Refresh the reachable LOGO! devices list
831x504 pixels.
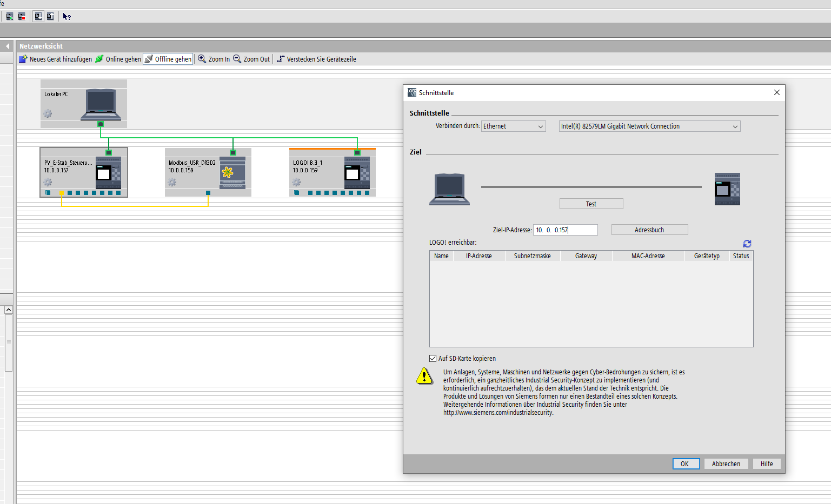(747, 244)
